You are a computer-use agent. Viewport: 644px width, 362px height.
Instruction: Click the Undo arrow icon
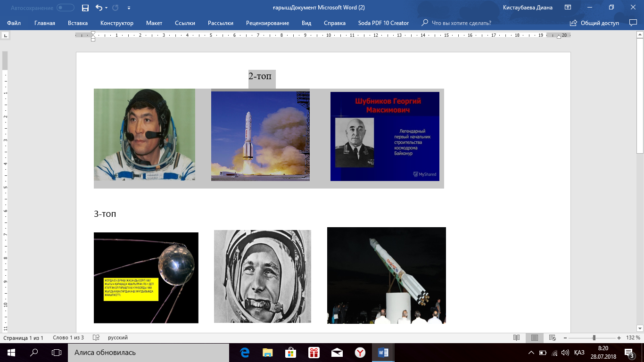(99, 8)
